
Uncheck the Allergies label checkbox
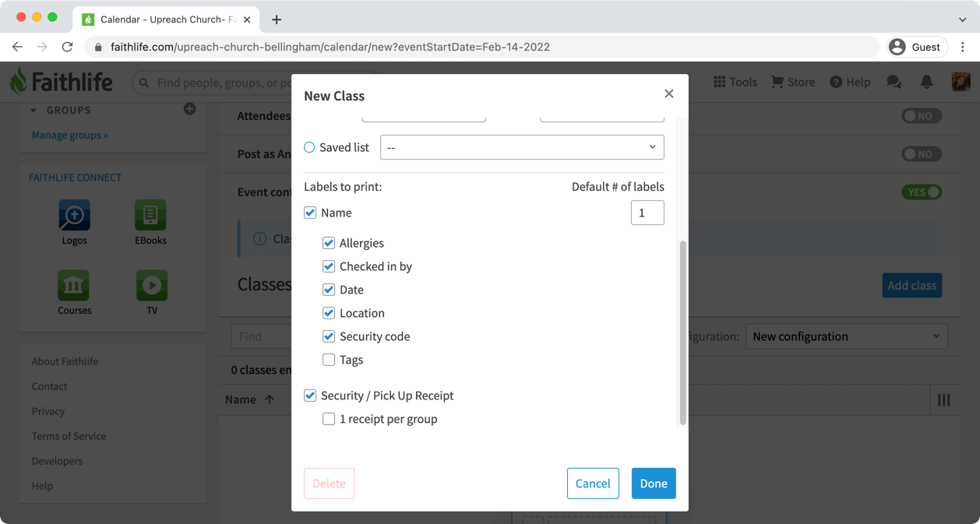click(x=329, y=243)
